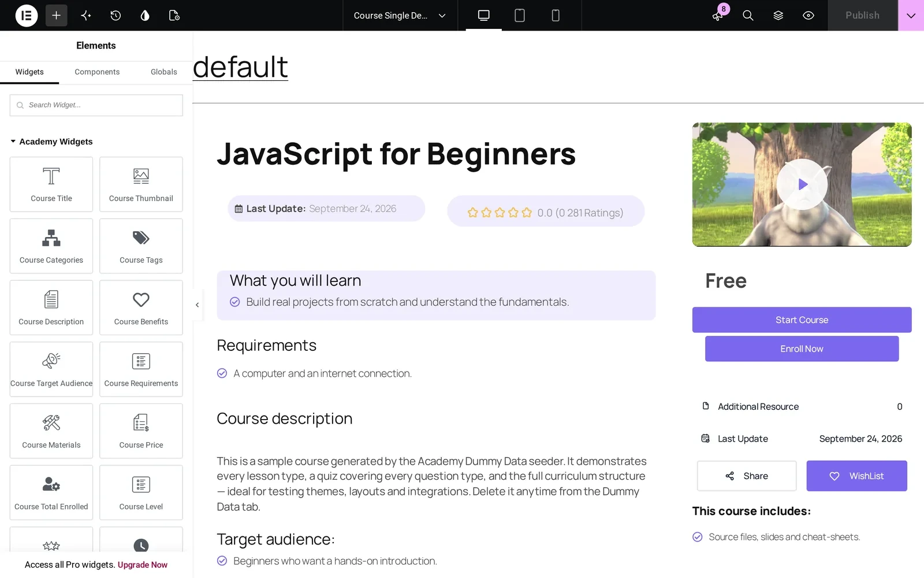The height and width of the screenshot is (578, 924).
Task: Open the History clock icon
Action: [x=115, y=16]
